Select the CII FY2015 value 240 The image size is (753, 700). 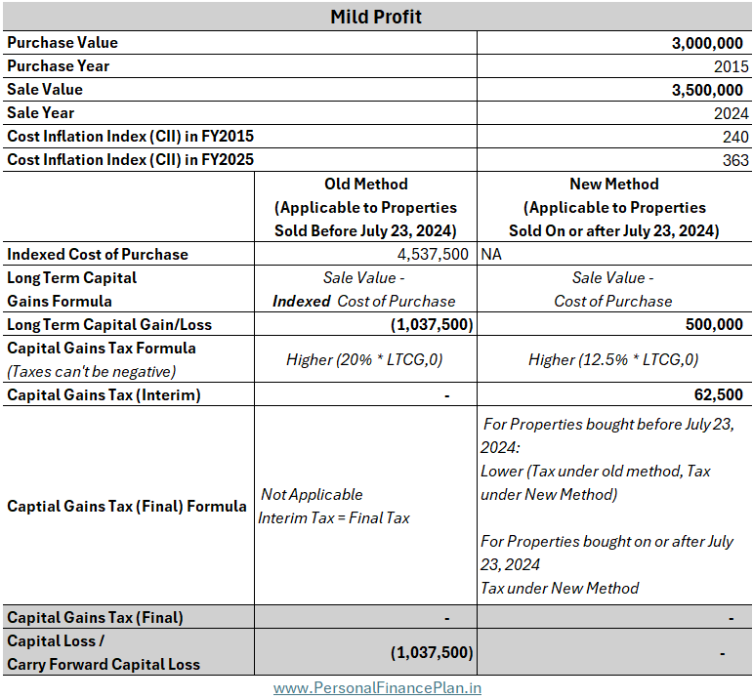(614, 137)
